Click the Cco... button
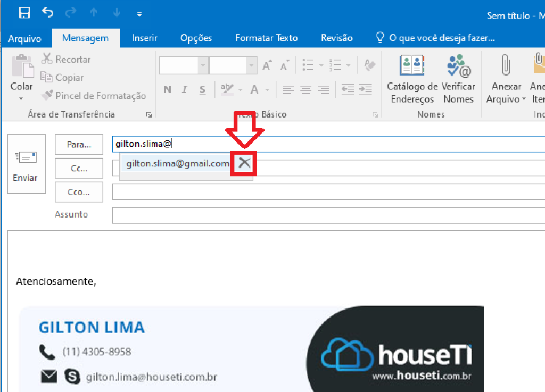545x392 pixels. [x=79, y=192]
